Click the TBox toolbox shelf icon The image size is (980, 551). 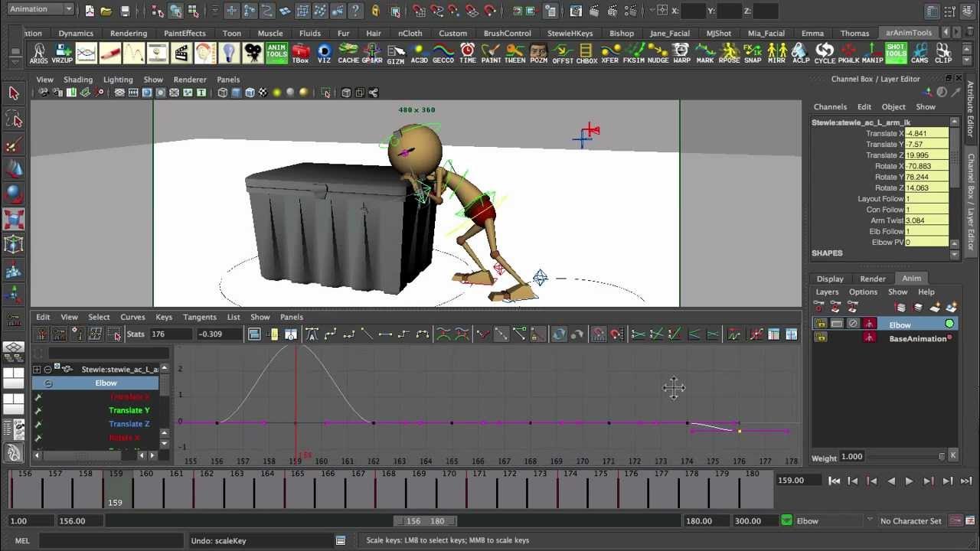(x=301, y=53)
